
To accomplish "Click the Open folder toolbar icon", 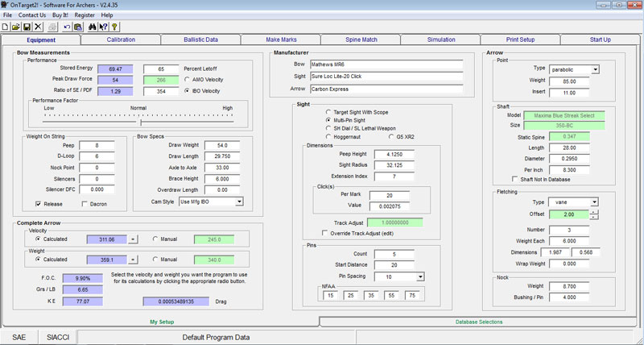I will [x=15, y=27].
